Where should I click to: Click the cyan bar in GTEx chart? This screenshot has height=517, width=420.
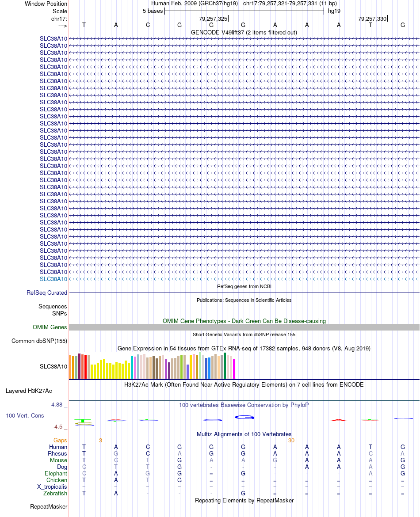pyautogui.click(x=132, y=367)
